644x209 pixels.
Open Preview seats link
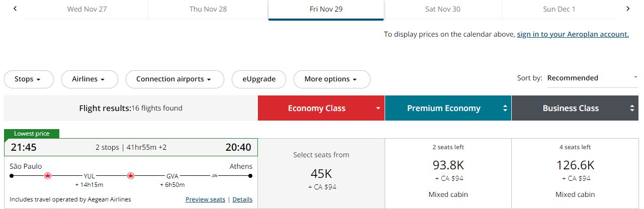[x=205, y=199]
